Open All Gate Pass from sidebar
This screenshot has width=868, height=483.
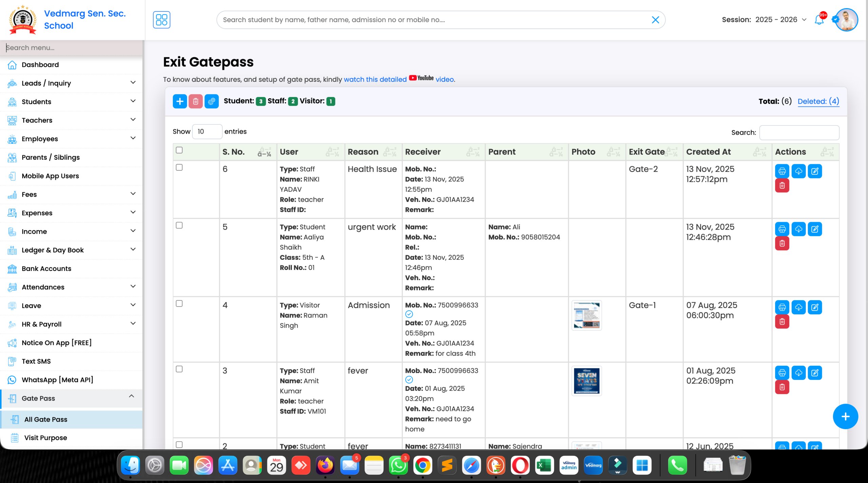45,419
